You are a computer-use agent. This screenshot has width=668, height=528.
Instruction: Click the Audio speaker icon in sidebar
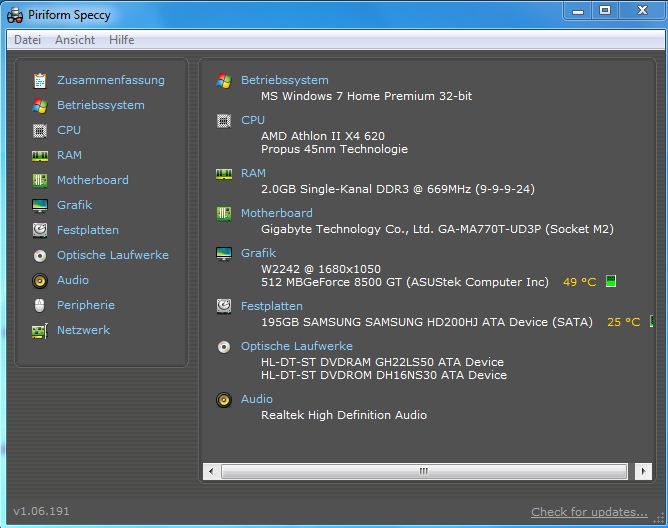coord(40,281)
